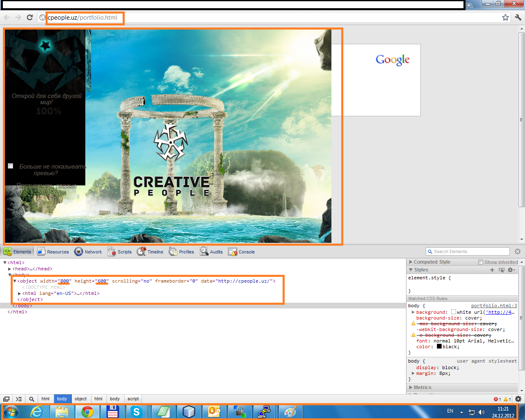The width and height of the screenshot is (525, 420).
Task: Bookmark this page with the star icon
Action: tap(505, 17)
